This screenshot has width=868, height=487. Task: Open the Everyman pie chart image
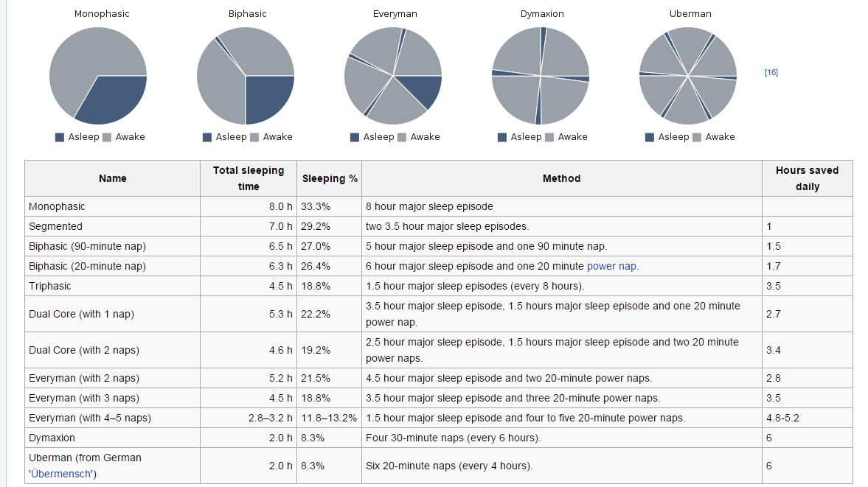pyautogui.click(x=392, y=75)
